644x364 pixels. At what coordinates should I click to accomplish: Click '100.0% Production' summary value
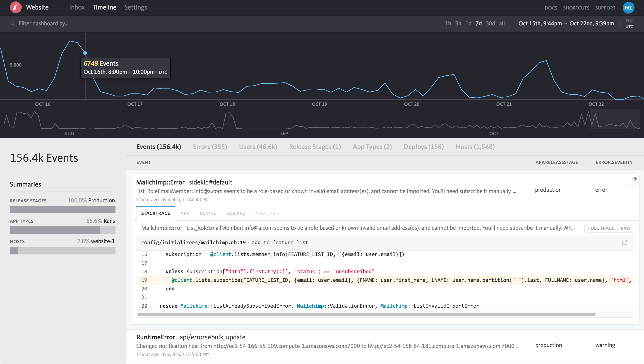(91, 201)
